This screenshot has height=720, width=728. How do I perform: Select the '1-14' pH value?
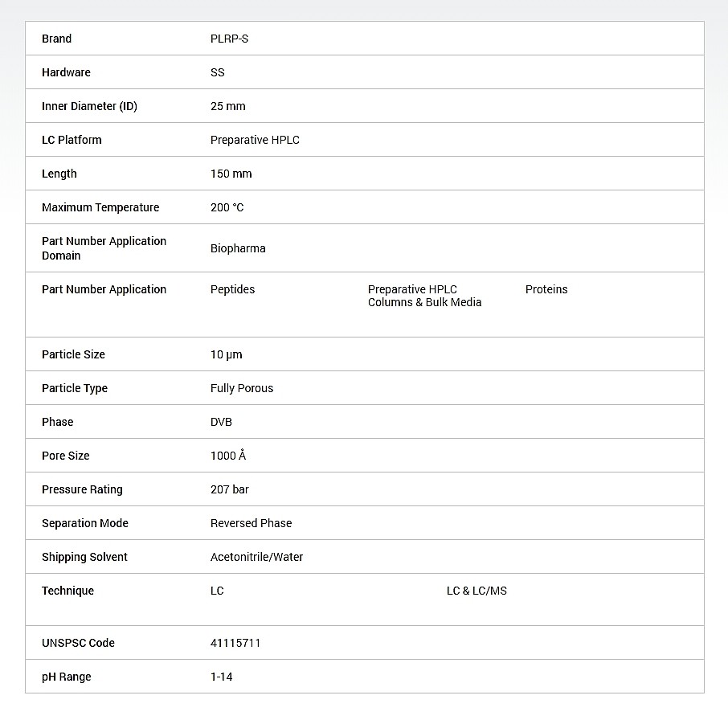click(x=222, y=677)
